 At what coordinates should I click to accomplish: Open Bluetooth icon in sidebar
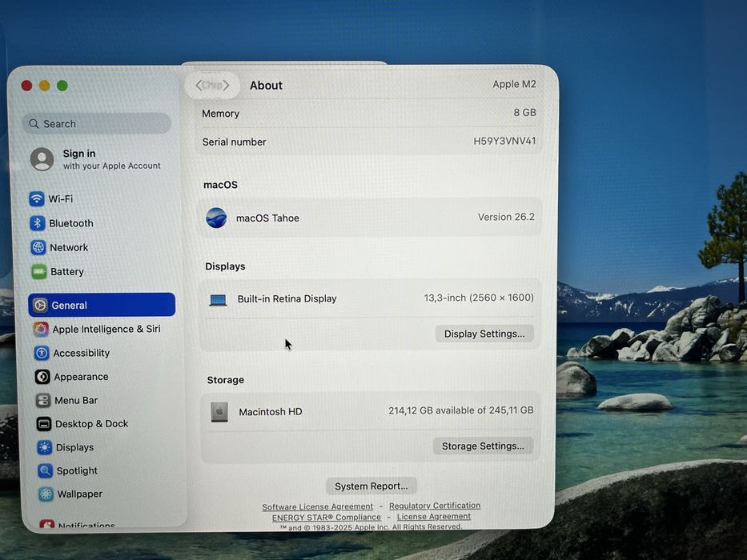[x=37, y=223]
